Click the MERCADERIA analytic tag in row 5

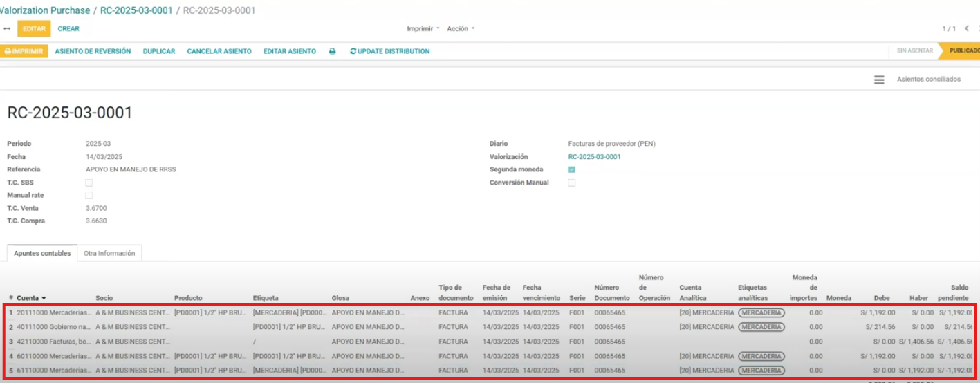coord(761,371)
